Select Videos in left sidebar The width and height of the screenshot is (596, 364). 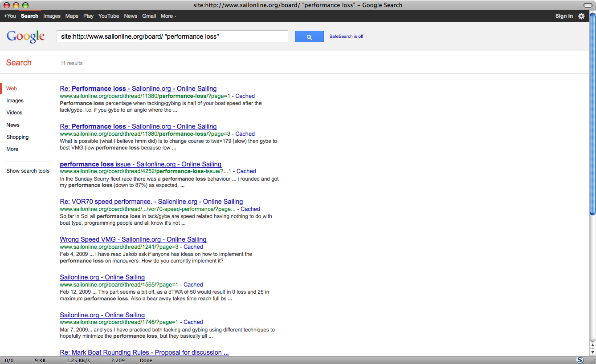(14, 113)
